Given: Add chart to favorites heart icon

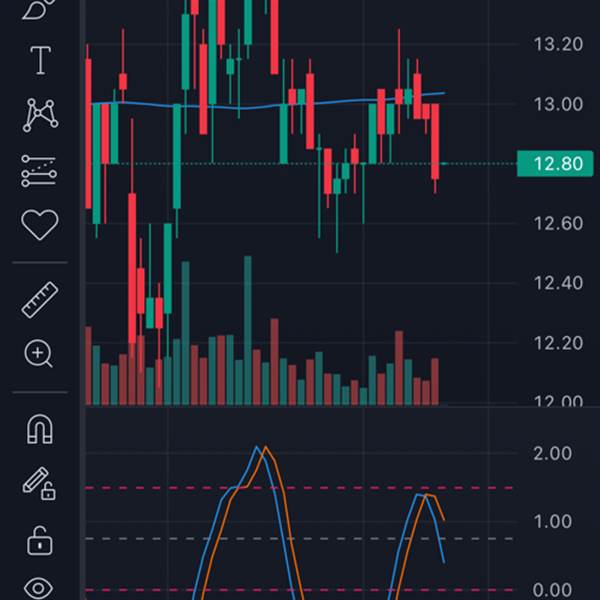Looking at the screenshot, I should pos(40,225).
